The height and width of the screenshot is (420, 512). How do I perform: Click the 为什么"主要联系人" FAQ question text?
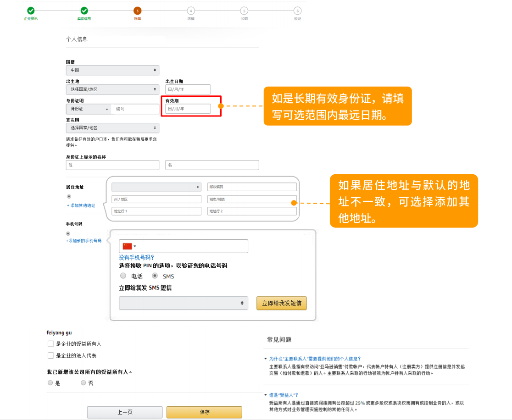[x=315, y=359]
